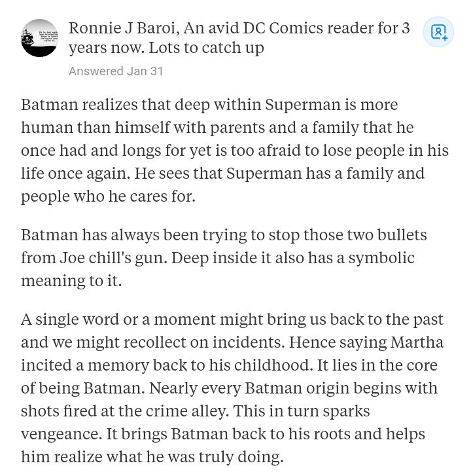Click the third paragraph starting 'A single word'

232,388
